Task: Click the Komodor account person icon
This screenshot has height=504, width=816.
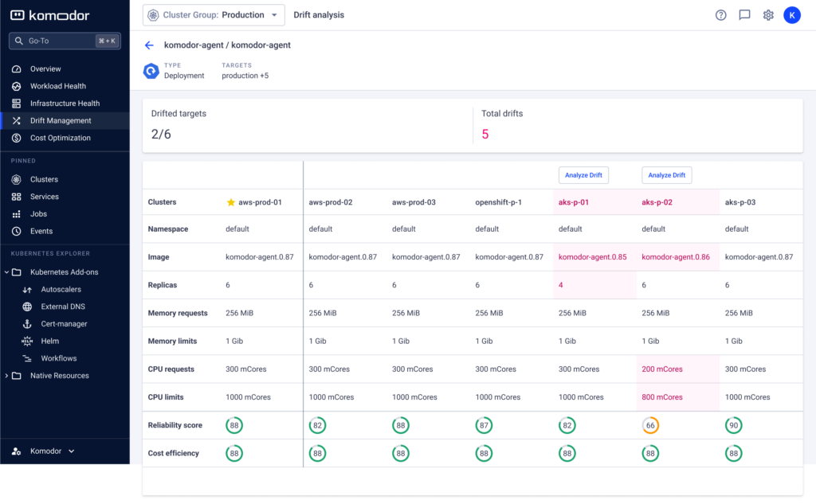Action: click(17, 451)
